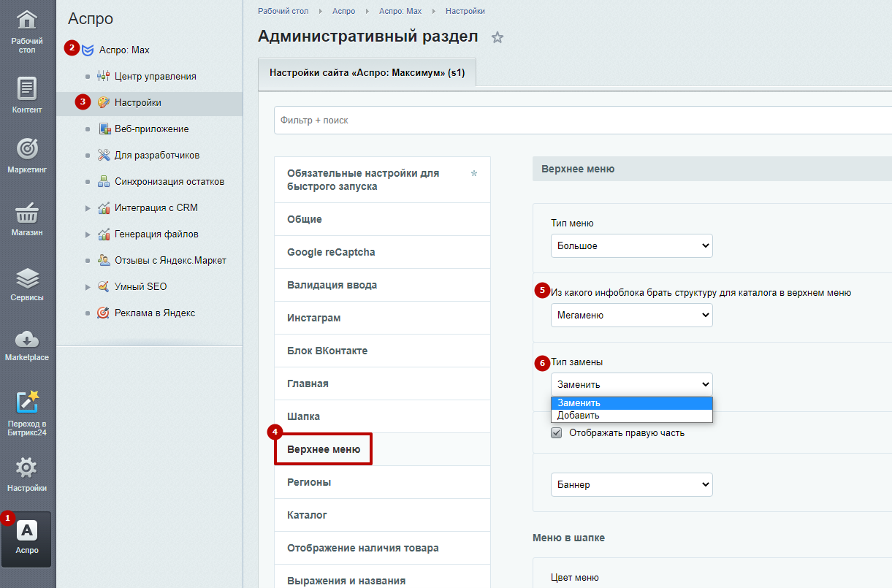This screenshot has height=588, width=892.
Task: Open the Верхнее меню settings section
Action: [x=382, y=449]
